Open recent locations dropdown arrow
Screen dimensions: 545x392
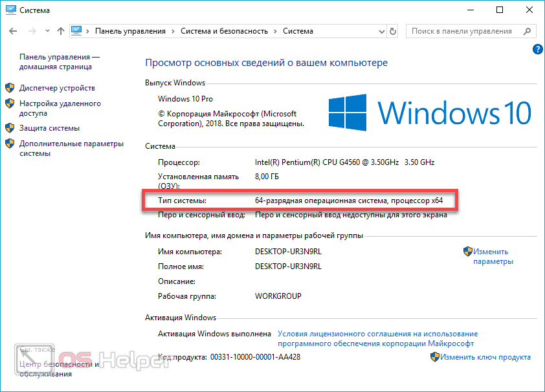(48, 31)
